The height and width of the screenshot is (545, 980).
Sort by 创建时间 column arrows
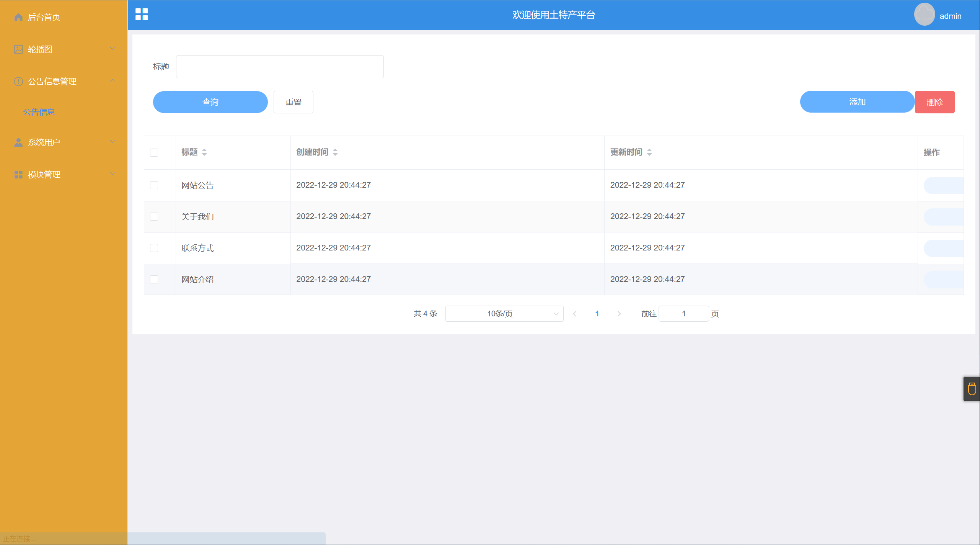tap(335, 152)
